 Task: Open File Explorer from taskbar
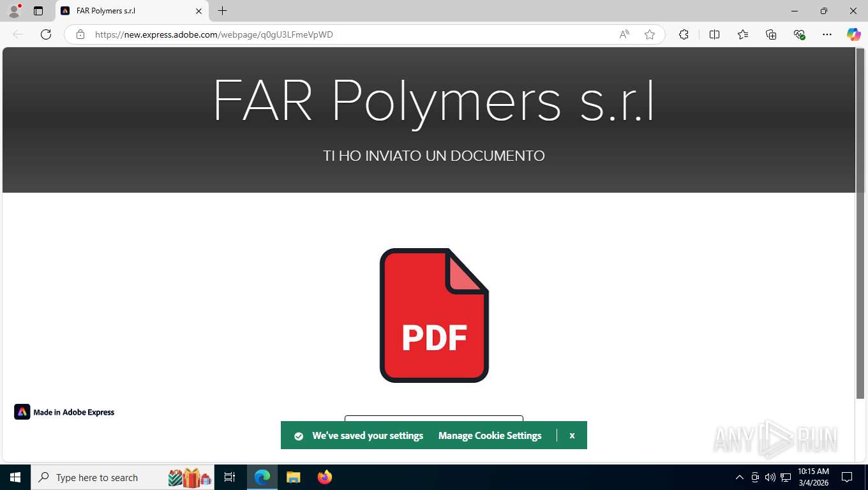pyautogui.click(x=293, y=477)
